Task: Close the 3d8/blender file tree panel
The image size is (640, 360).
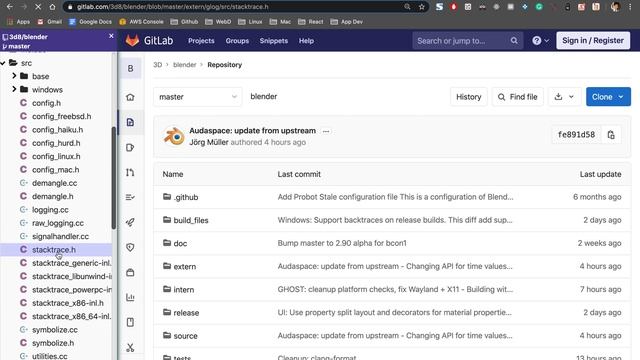Action: (111, 36)
